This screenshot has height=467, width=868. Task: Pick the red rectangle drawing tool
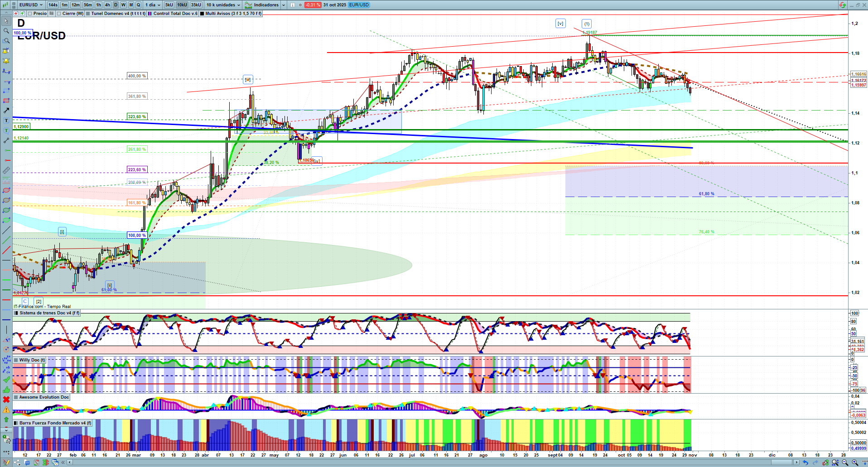[6, 101]
